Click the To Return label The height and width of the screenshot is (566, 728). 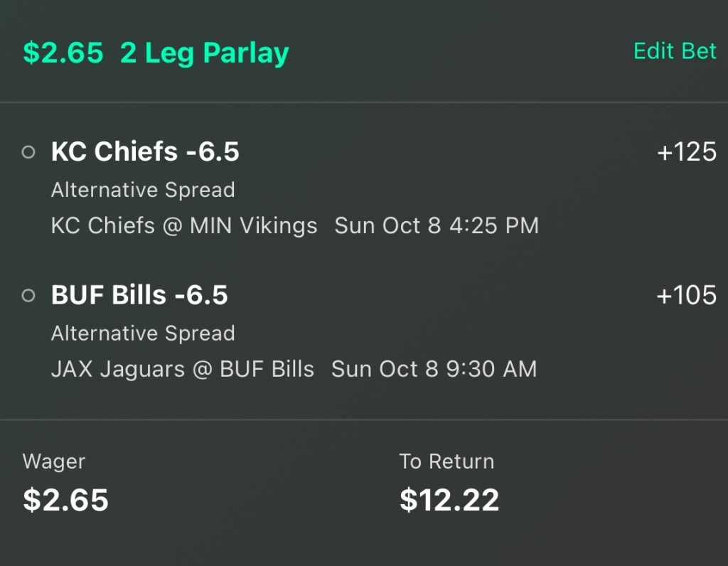tap(446, 461)
